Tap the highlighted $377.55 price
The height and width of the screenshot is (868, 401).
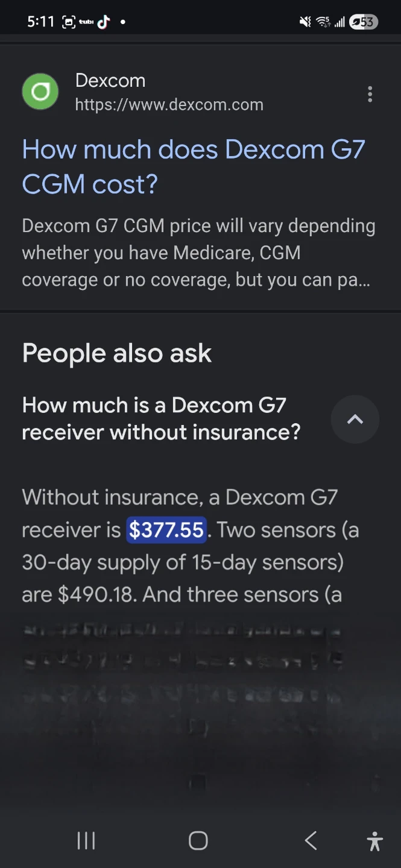(166, 530)
